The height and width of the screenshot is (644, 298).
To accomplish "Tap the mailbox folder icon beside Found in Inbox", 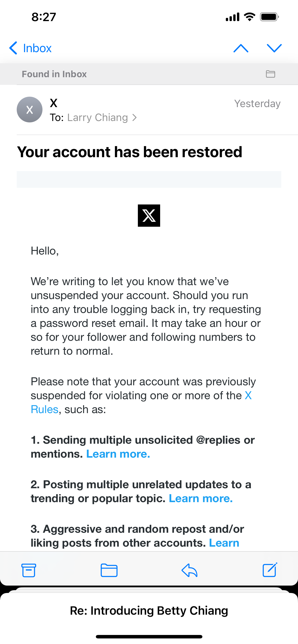I will (x=270, y=74).
